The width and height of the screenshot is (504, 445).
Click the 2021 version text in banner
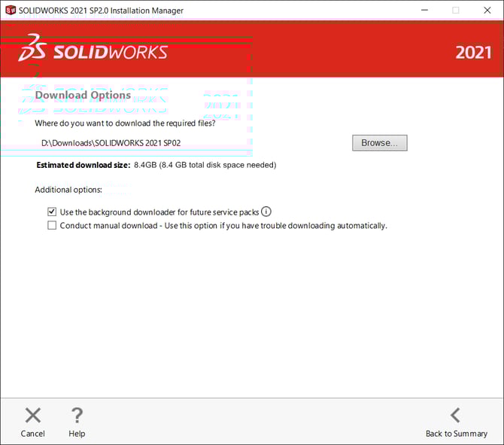tap(474, 53)
